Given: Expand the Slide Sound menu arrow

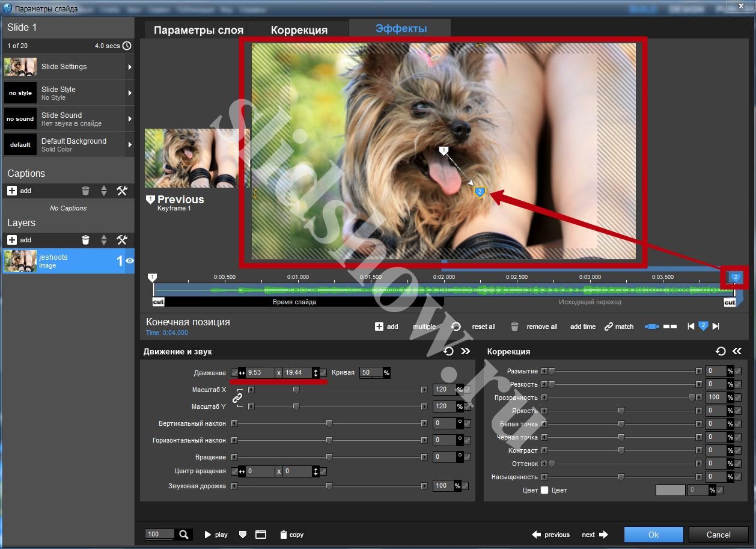Looking at the screenshot, I should click(x=130, y=119).
